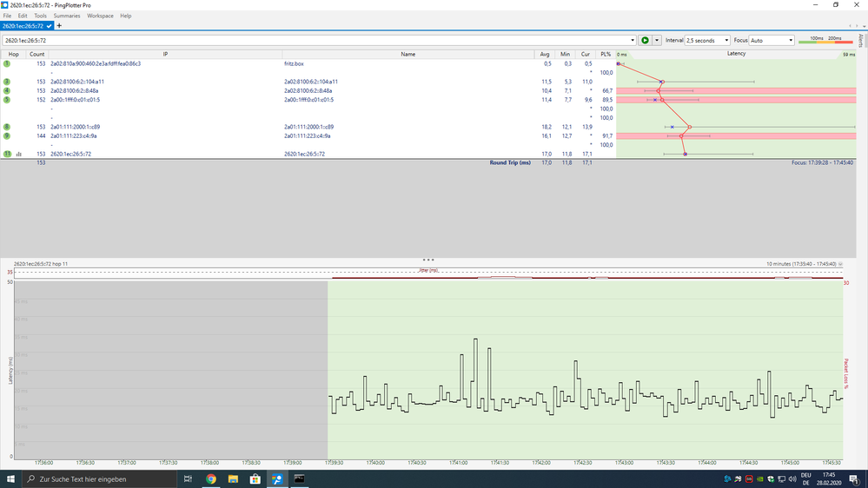Click the three-dot splitter handle above timeline
Viewport: 868px width, 488px height.
click(x=427, y=260)
